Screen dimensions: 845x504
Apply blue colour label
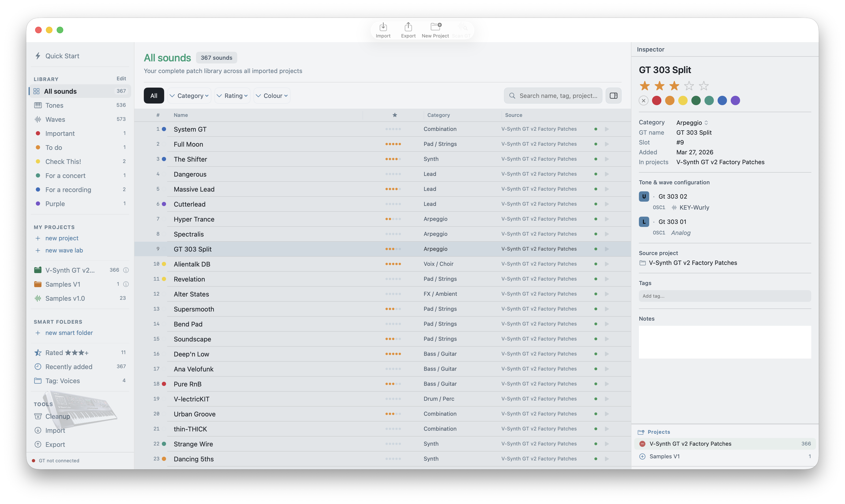(x=722, y=100)
